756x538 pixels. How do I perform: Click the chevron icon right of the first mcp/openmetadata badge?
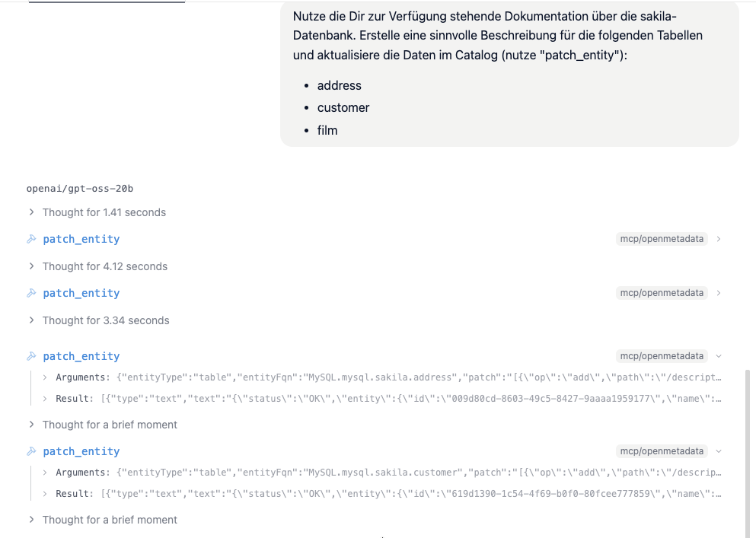tap(718, 238)
